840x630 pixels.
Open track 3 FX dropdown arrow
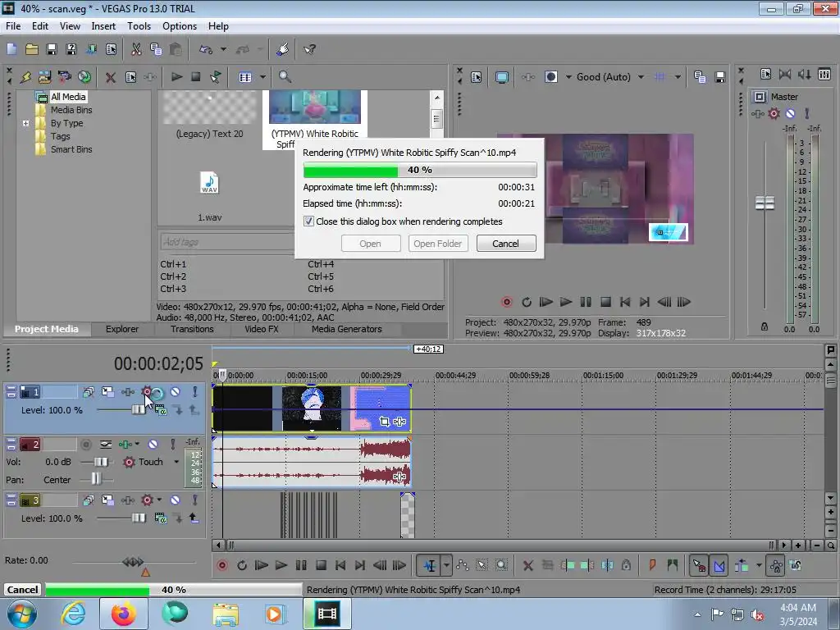coord(159,500)
